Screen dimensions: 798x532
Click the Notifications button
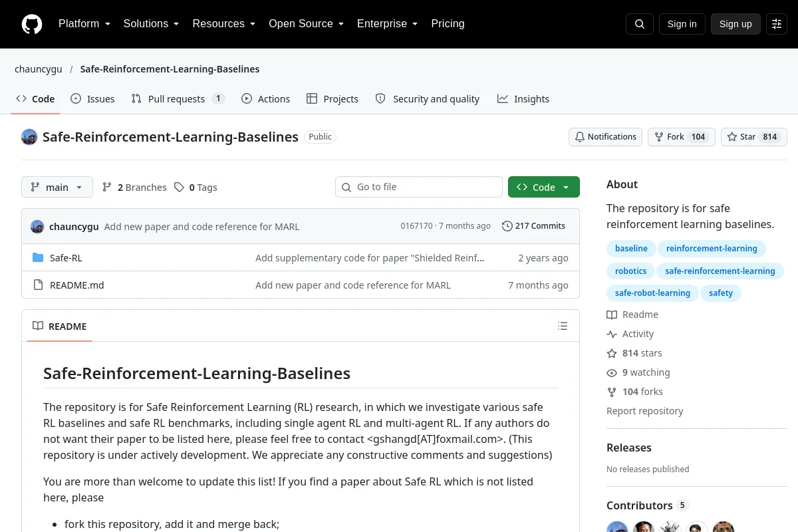click(605, 137)
